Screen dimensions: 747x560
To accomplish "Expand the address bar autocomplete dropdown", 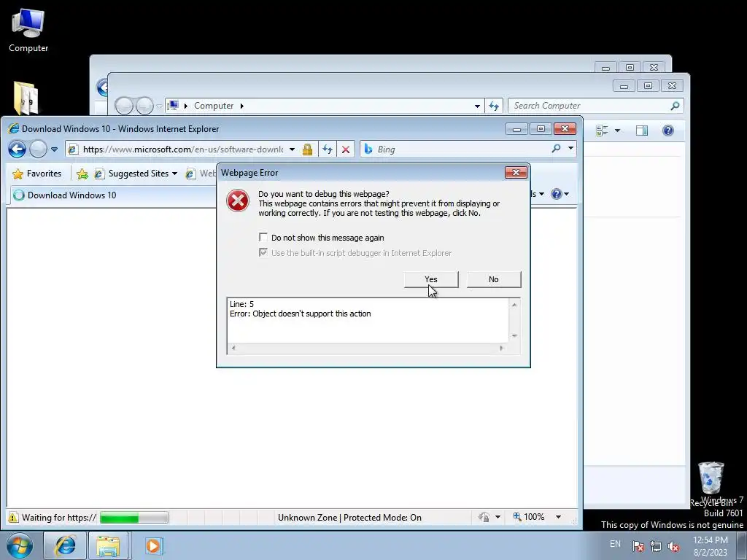I will click(x=292, y=149).
